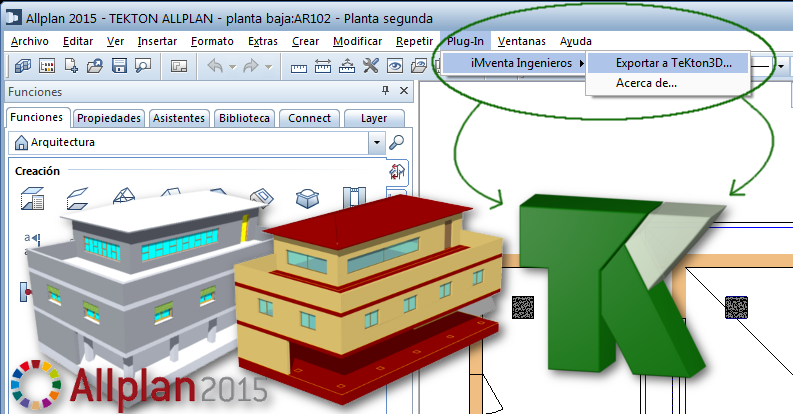The width and height of the screenshot is (793, 414).
Task: Open the Extras menu
Action: coord(262,41)
